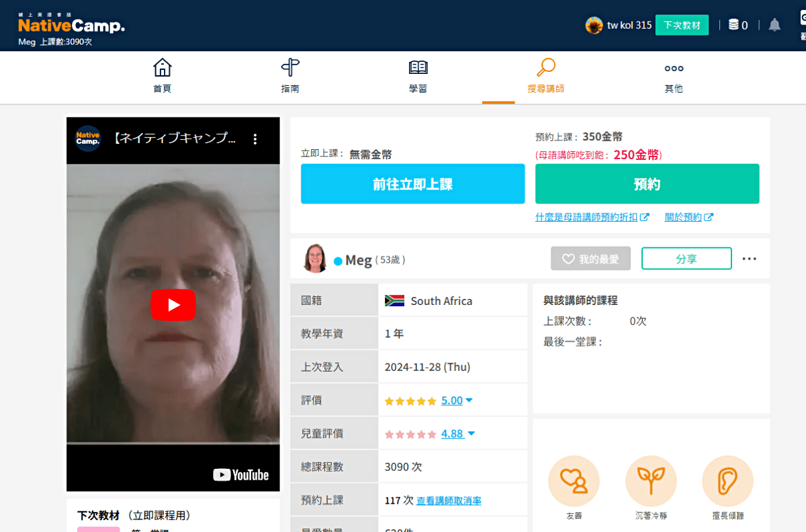Click Meg's profile thumbnail
This screenshot has height=532, width=806.
[315, 258]
